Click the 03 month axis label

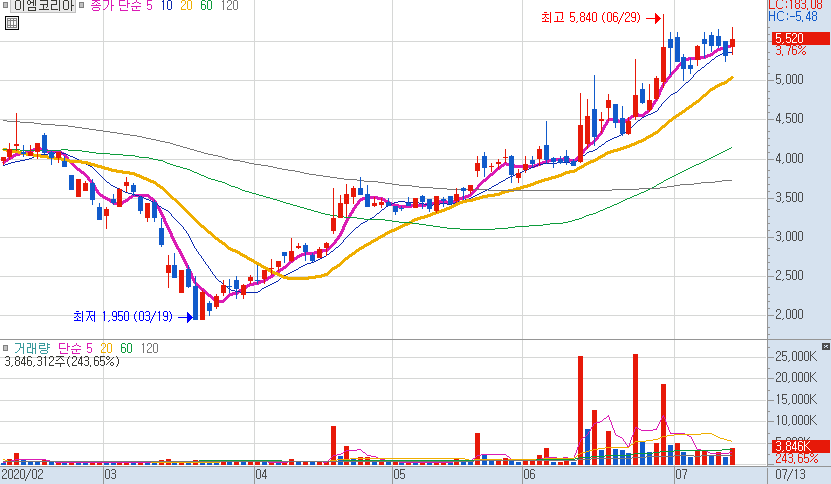(x=110, y=474)
